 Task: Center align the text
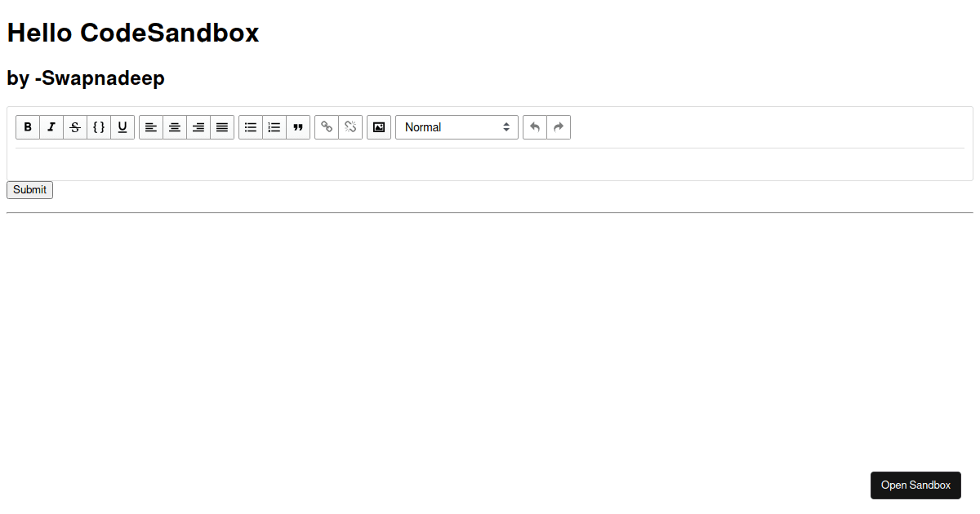coord(174,127)
